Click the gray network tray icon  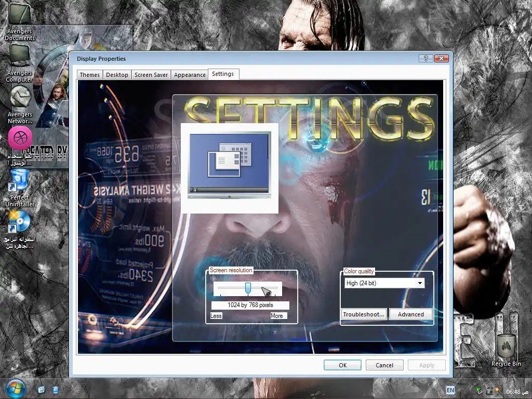click(x=489, y=391)
